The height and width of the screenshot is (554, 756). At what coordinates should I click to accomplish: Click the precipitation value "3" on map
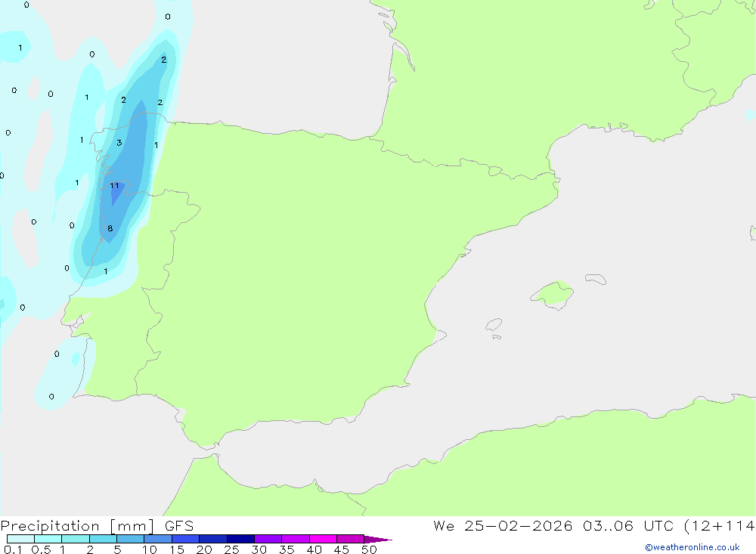tap(119, 143)
